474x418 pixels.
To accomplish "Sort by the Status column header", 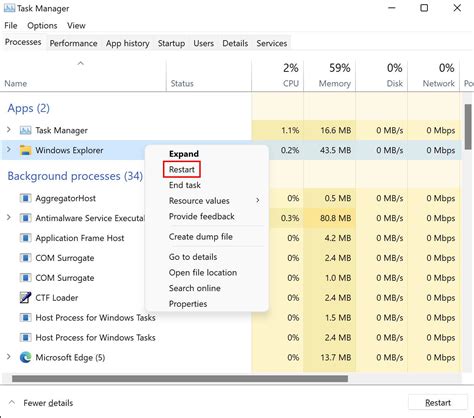I will pyautogui.click(x=182, y=83).
